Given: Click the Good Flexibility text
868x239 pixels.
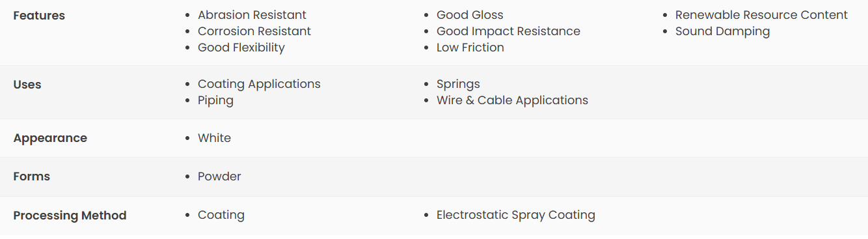Looking at the screenshot, I should [241, 48].
